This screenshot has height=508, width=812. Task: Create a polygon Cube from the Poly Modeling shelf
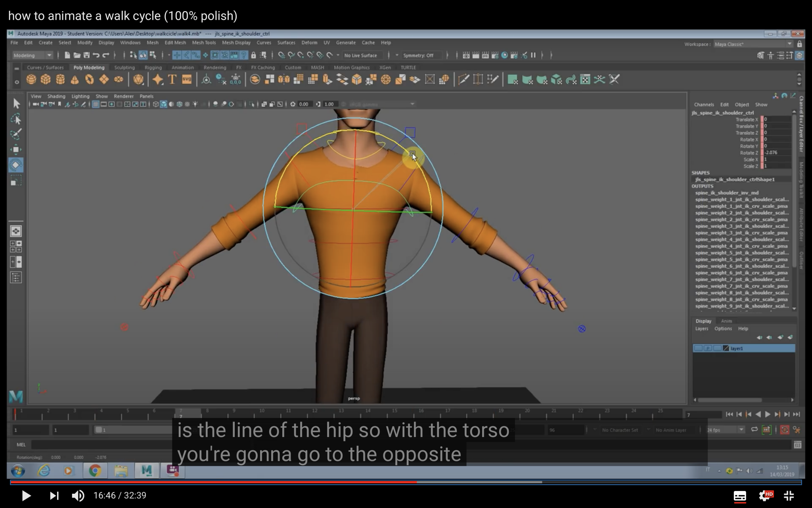[x=46, y=79]
